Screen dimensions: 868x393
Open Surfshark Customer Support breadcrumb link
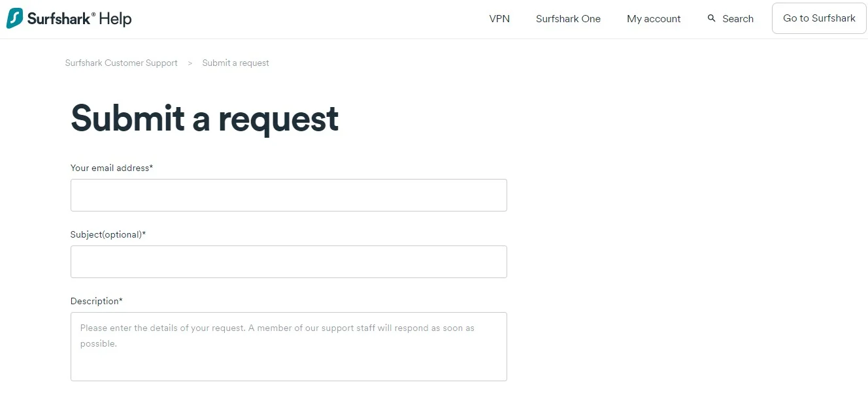point(122,63)
